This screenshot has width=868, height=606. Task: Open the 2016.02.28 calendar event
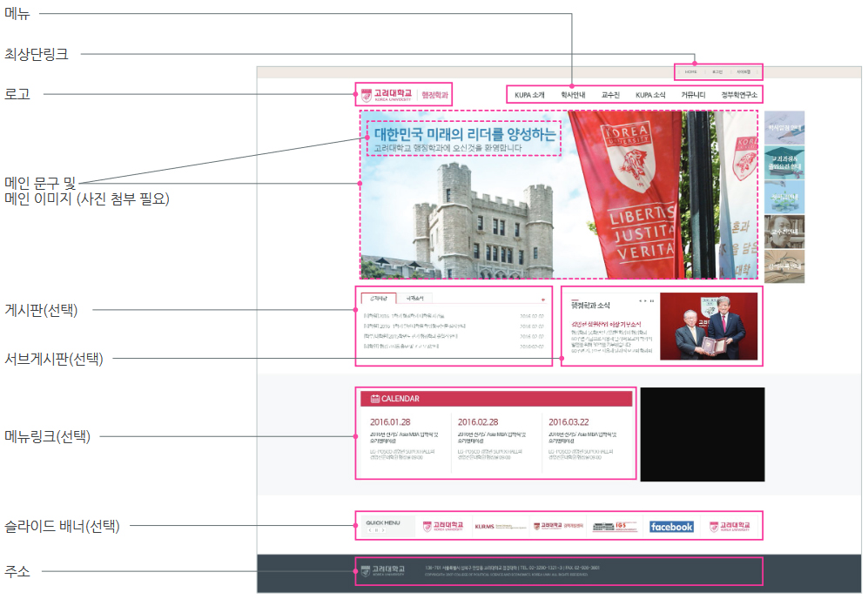(x=477, y=422)
